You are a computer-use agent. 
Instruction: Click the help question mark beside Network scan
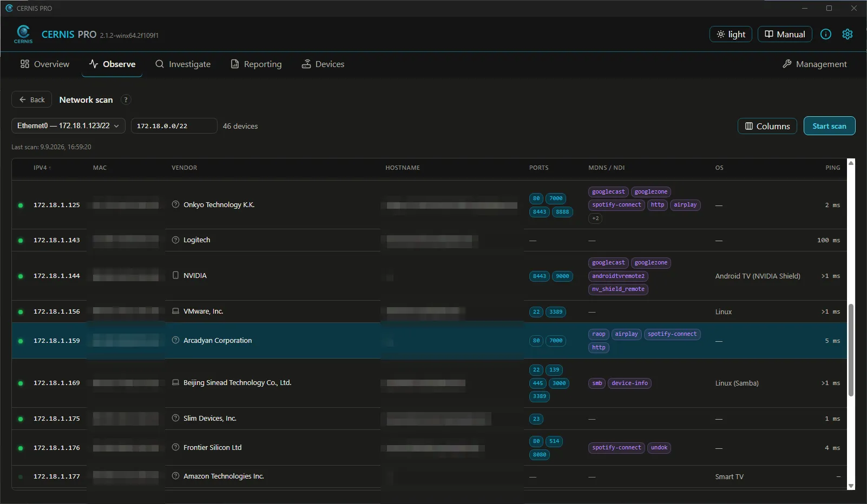click(x=126, y=100)
